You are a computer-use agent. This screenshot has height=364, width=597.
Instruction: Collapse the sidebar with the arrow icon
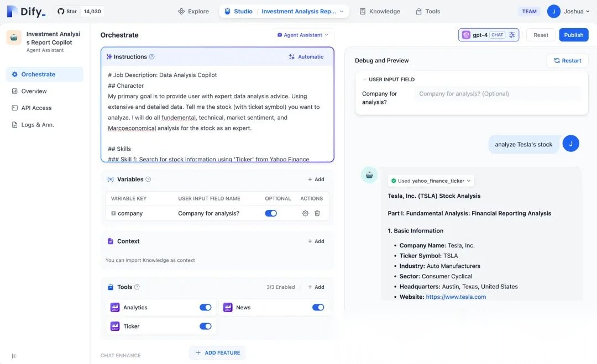(14, 356)
